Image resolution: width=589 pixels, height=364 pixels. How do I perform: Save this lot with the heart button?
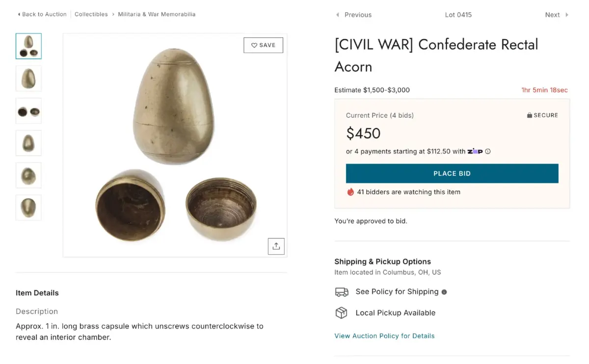pyautogui.click(x=264, y=45)
